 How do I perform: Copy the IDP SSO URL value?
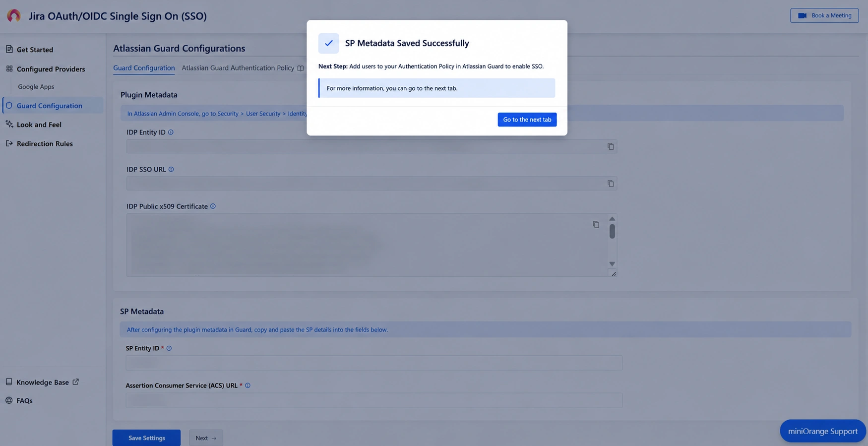click(611, 184)
